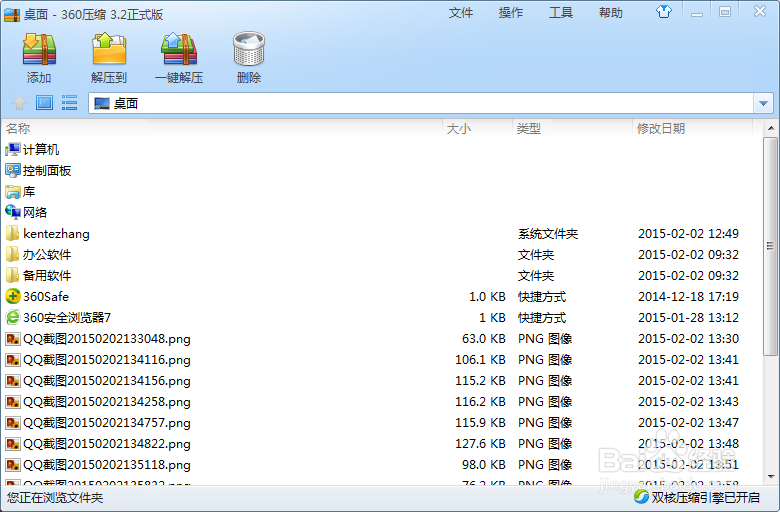
Task: Select the 控制面板 control panel icon
Action: (13, 171)
